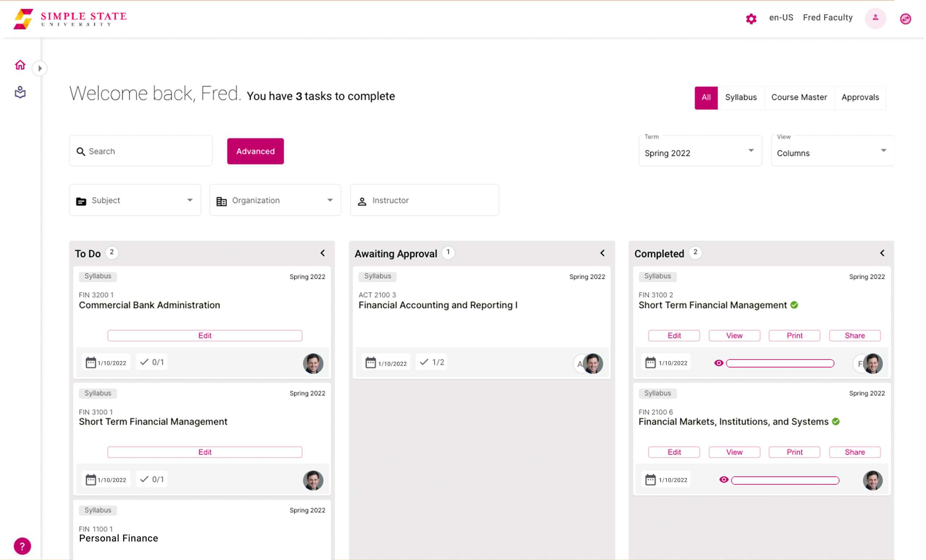Screen dimensions: 926x560
Task: Toggle visibility eye on Short Term Financial Management card
Action: [720, 363]
